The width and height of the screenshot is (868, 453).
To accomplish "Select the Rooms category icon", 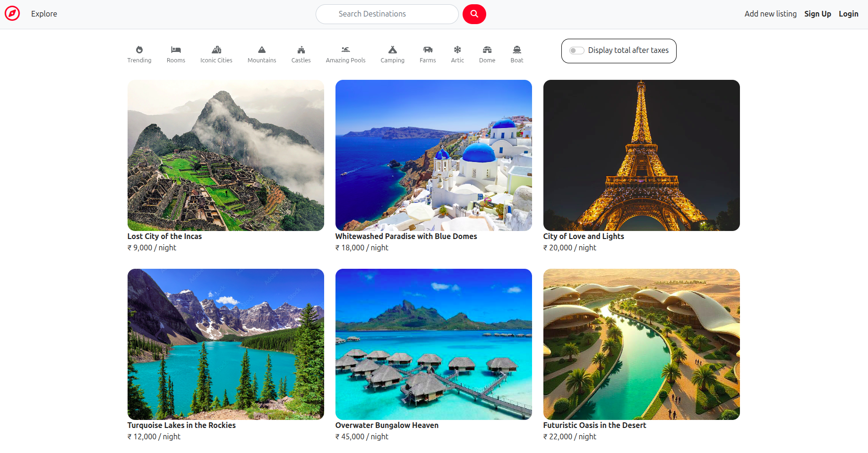I will coord(176,53).
